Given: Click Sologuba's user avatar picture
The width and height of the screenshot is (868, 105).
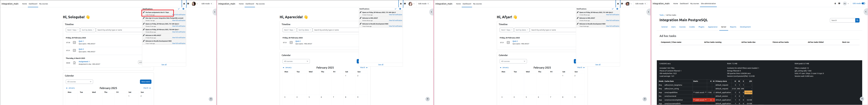Looking at the screenshot, I should (194, 4).
